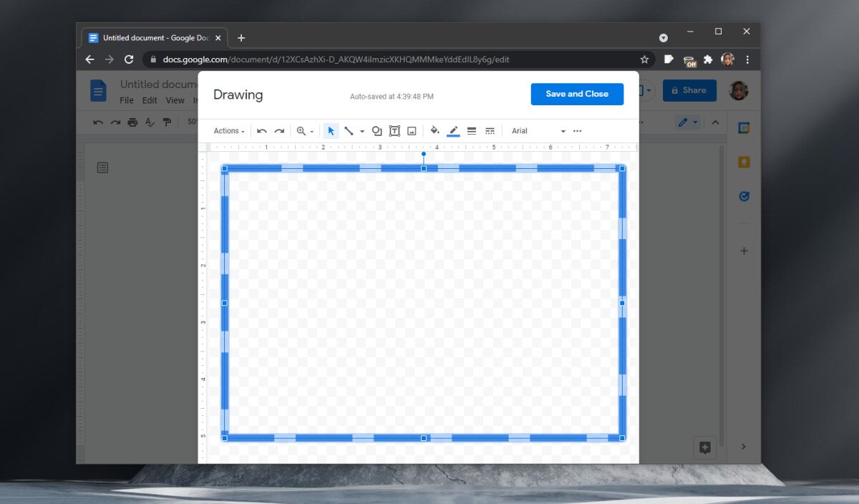859x504 pixels.
Task: Select the Line tool
Action: point(349,130)
